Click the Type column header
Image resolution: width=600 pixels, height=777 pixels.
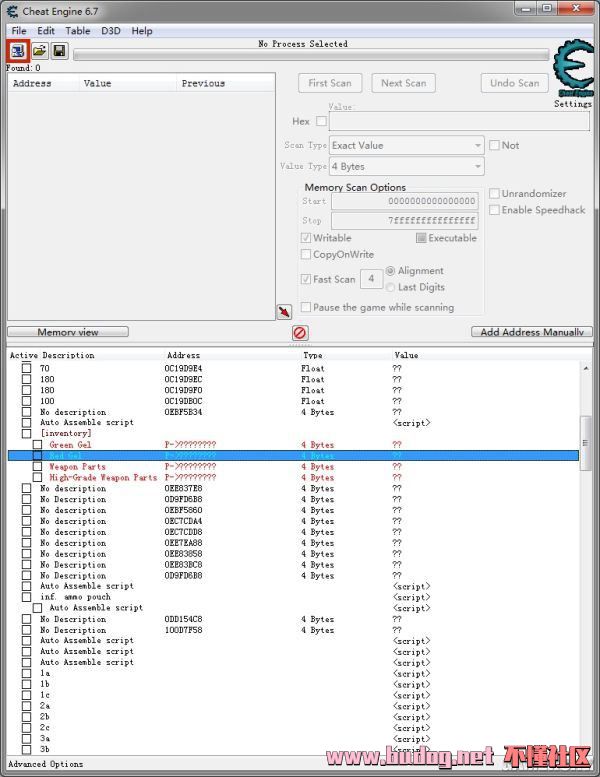click(x=313, y=355)
